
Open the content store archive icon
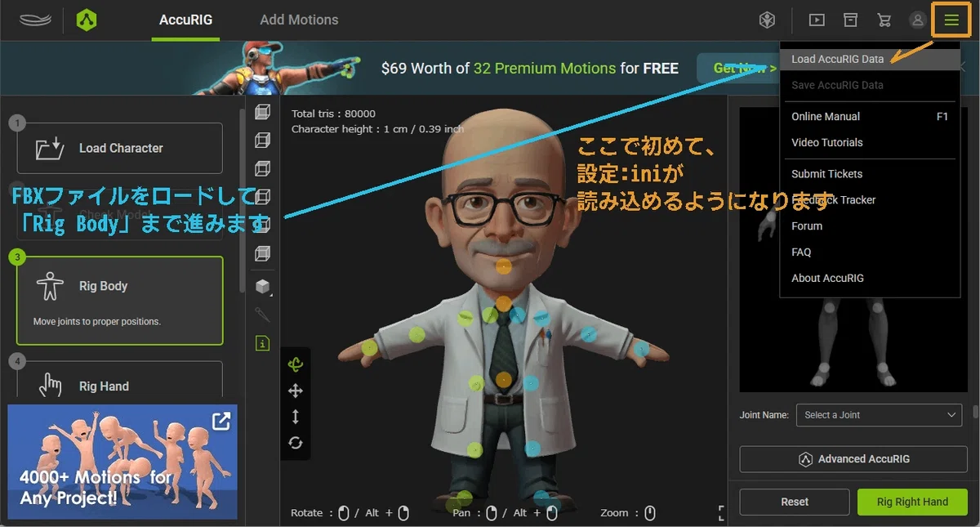pyautogui.click(x=851, y=20)
